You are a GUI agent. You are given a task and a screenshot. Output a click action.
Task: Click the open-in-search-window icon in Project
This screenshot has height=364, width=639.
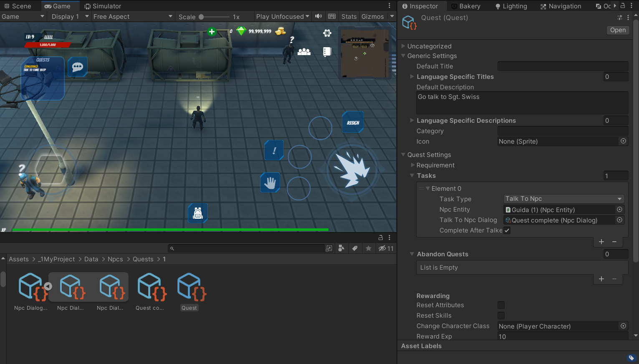[329, 248]
